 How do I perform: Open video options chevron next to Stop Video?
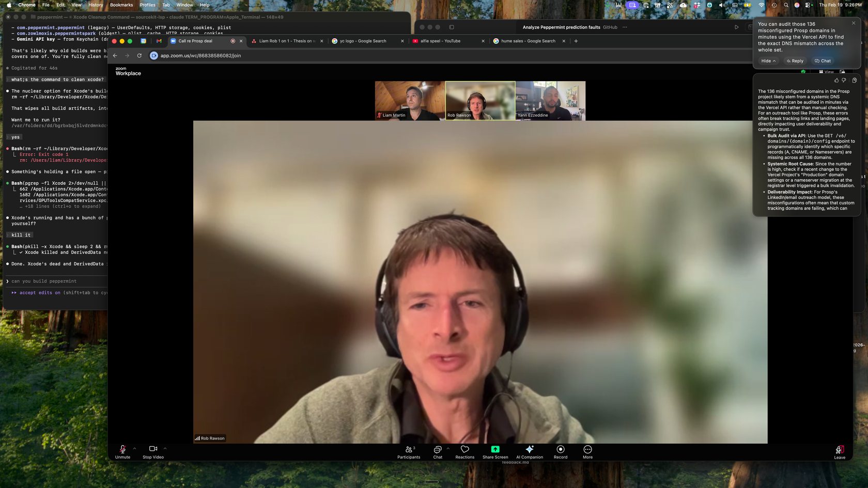tap(165, 448)
